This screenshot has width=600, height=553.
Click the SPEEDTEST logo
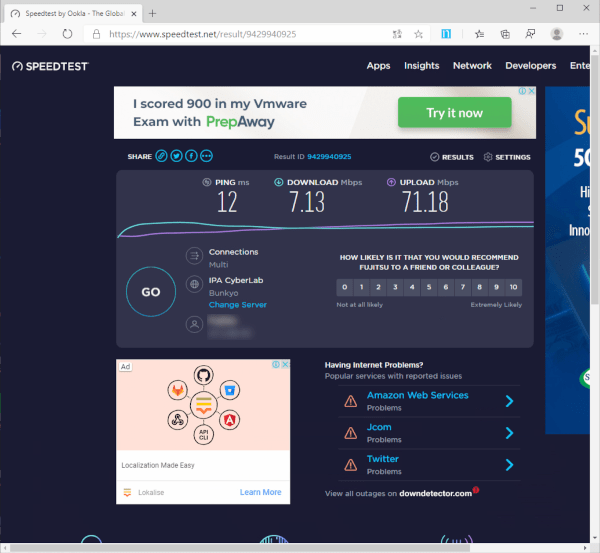click(50, 66)
